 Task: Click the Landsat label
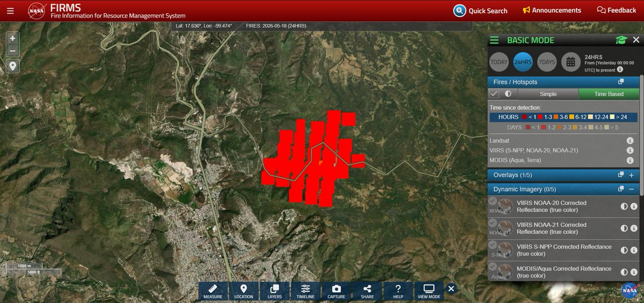point(500,140)
